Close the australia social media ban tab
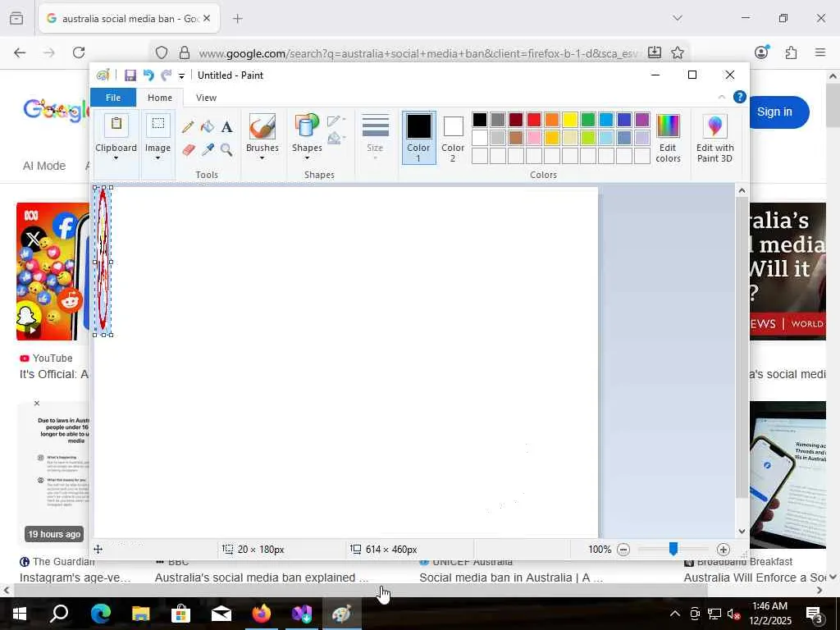 point(207,18)
